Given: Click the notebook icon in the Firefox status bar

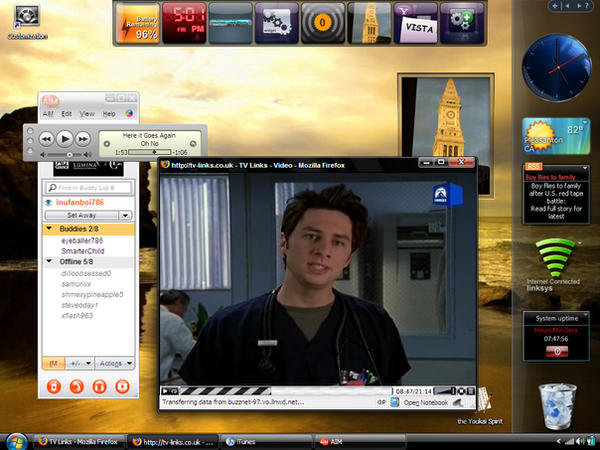Looking at the screenshot, I should pyautogui.click(x=395, y=402).
